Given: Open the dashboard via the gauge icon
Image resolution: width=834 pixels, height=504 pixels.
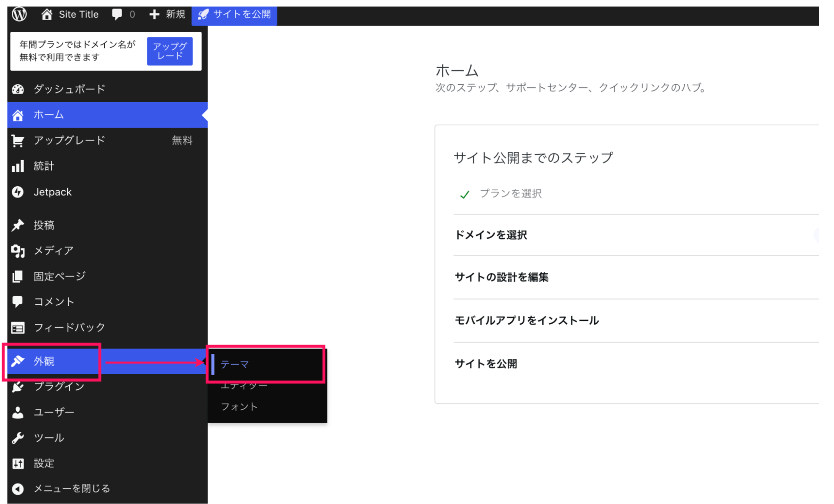Looking at the screenshot, I should coord(18,89).
